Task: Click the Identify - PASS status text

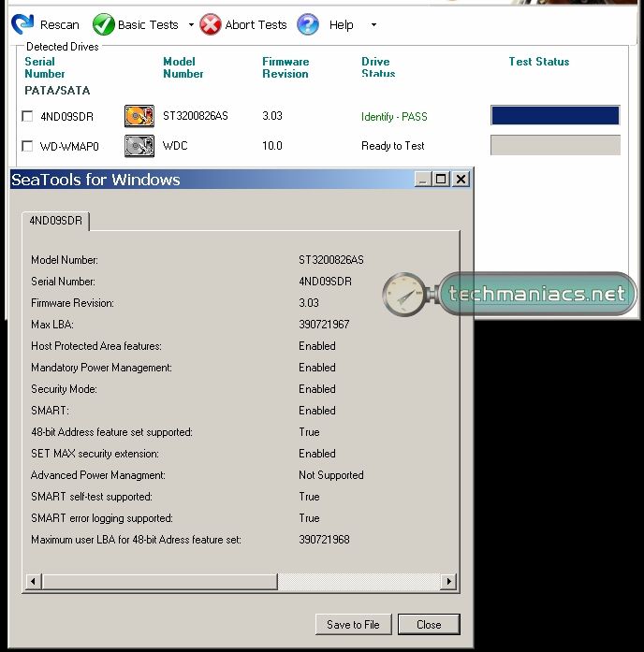Action: (394, 116)
